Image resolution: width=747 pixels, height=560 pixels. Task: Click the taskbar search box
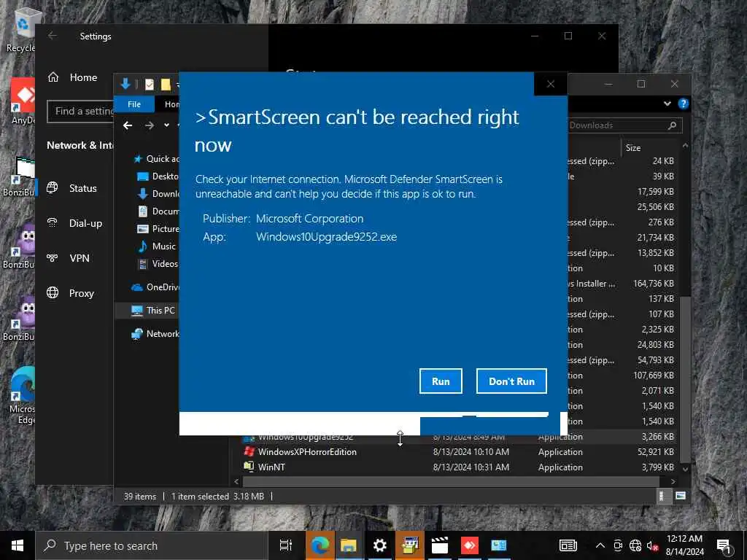152,545
